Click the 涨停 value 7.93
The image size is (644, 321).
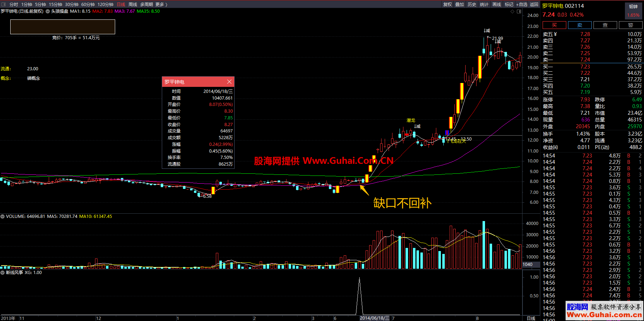[x=585, y=100]
